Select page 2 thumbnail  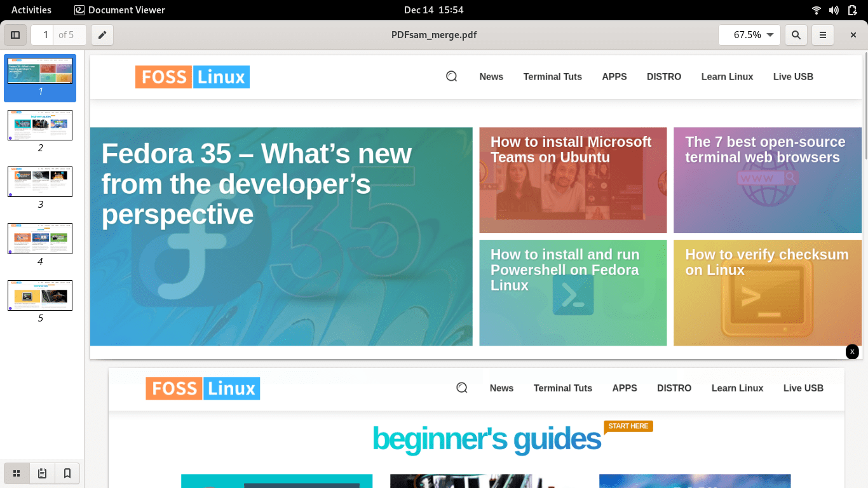coord(40,125)
